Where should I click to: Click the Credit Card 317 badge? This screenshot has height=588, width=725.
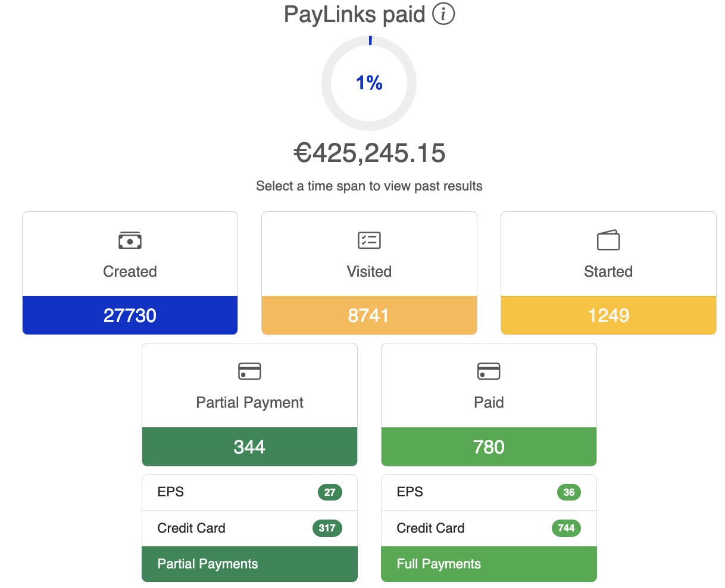click(x=327, y=528)
